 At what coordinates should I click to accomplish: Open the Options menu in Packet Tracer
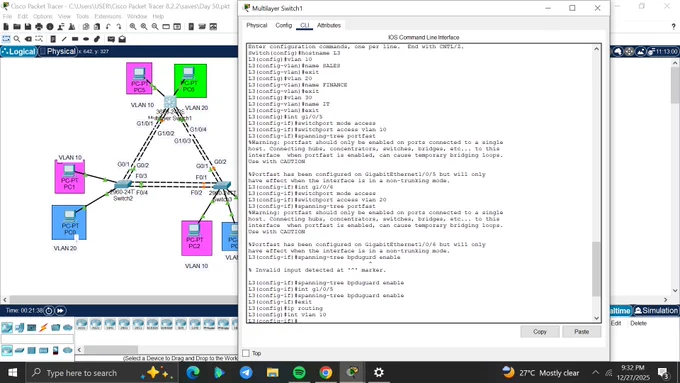coord(42,16)
